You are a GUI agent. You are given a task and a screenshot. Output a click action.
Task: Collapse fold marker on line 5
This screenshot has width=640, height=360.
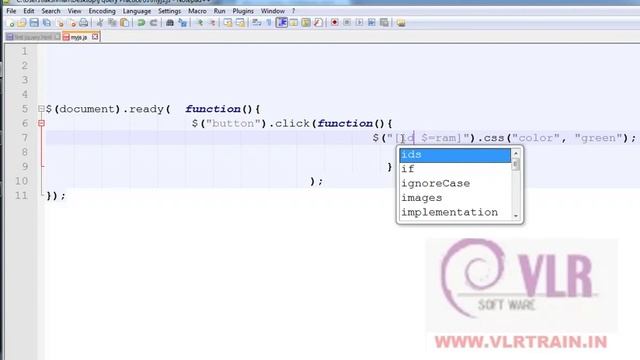tap(41, 109)
